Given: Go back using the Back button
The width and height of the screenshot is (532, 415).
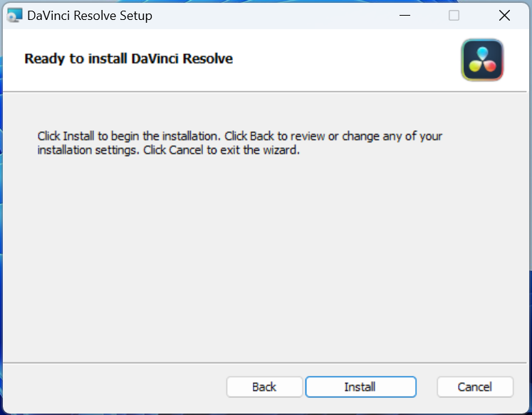Looking at the screenshot, I should tap(264, 387).
